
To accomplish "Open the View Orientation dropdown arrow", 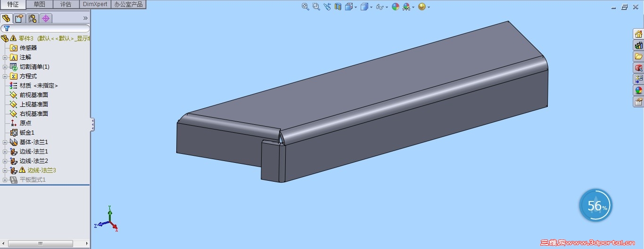I will point(355,7).
